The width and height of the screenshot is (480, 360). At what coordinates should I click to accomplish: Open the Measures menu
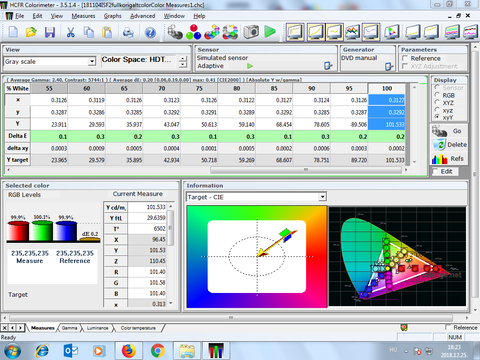click(83, 16)
